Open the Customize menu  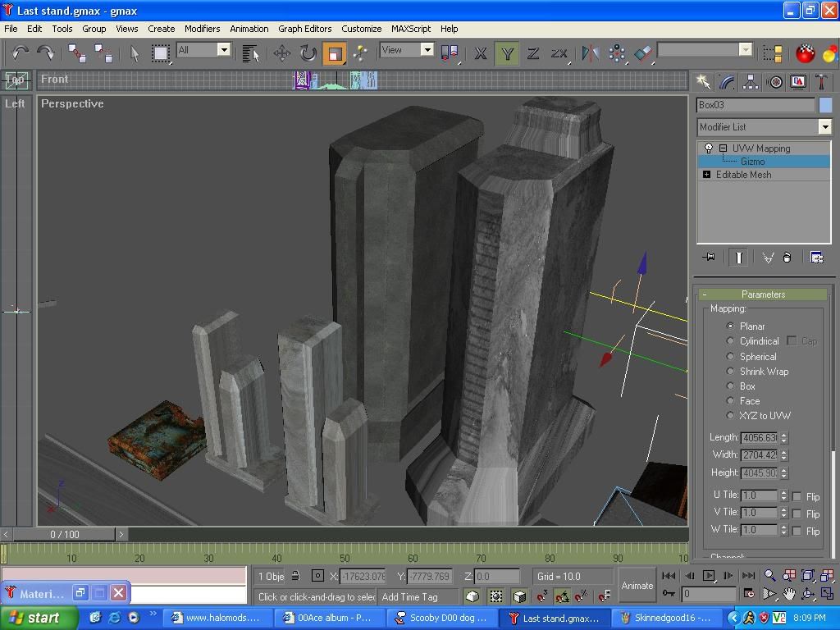click(362, 29)
